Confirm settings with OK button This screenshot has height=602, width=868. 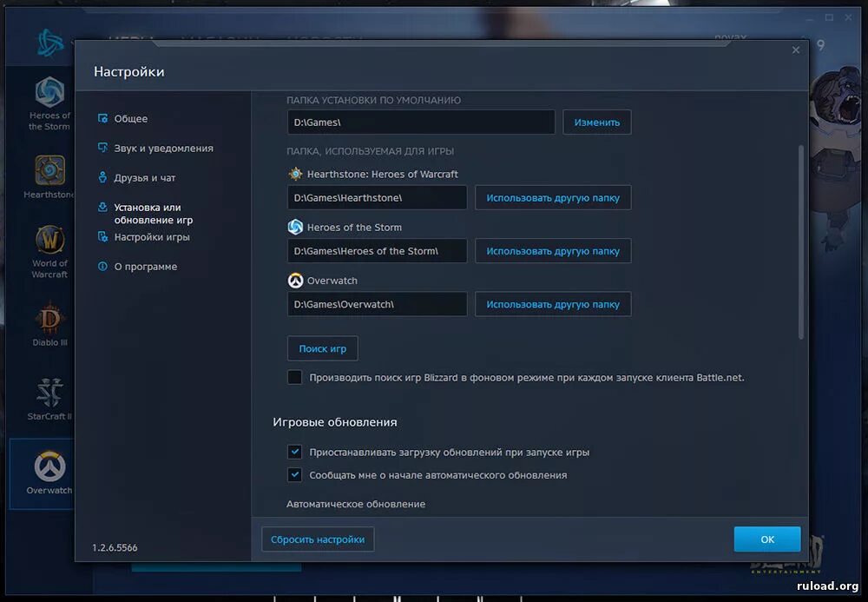767,539
